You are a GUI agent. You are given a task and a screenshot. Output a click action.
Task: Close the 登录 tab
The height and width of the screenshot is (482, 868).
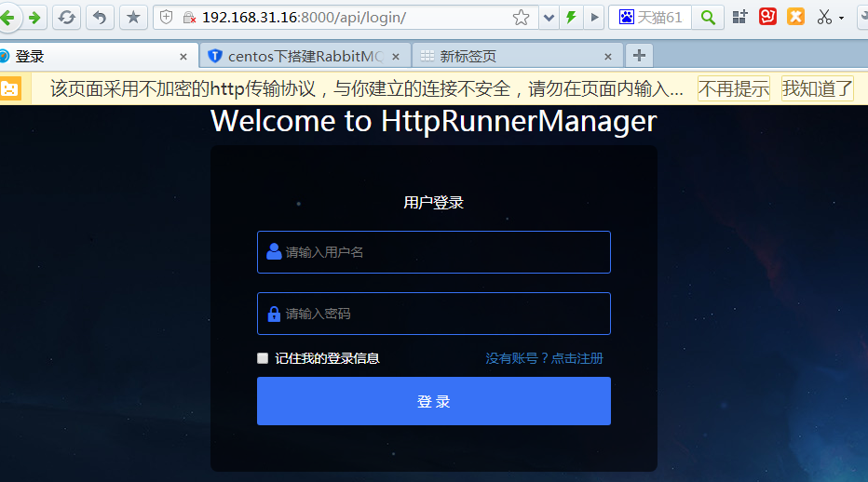tap(183, 57)
